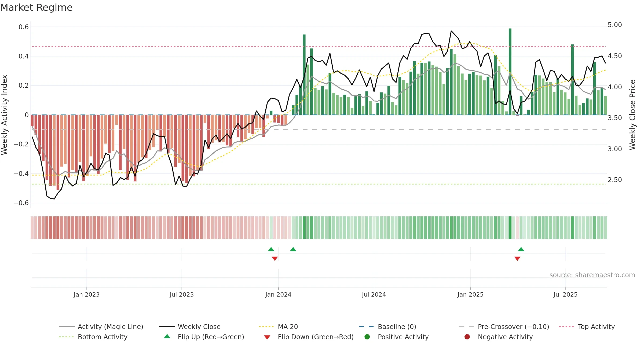The height and width of the screenshot is (362, 644).
Task: Toggle Baseline (0) legend entry
Action: point(387,327)
